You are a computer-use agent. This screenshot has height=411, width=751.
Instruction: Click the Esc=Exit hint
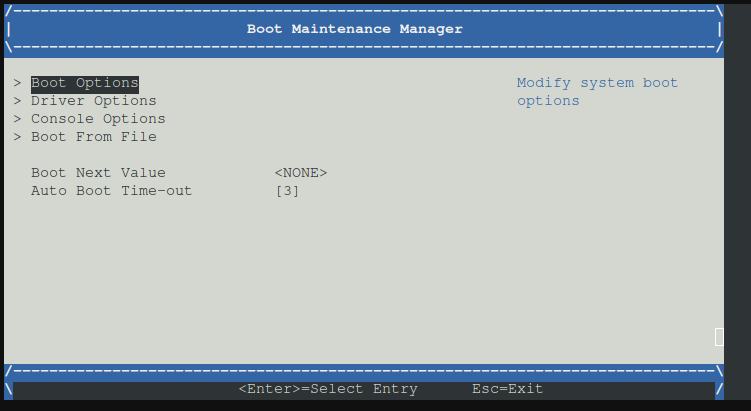click(x=508, y=389)
